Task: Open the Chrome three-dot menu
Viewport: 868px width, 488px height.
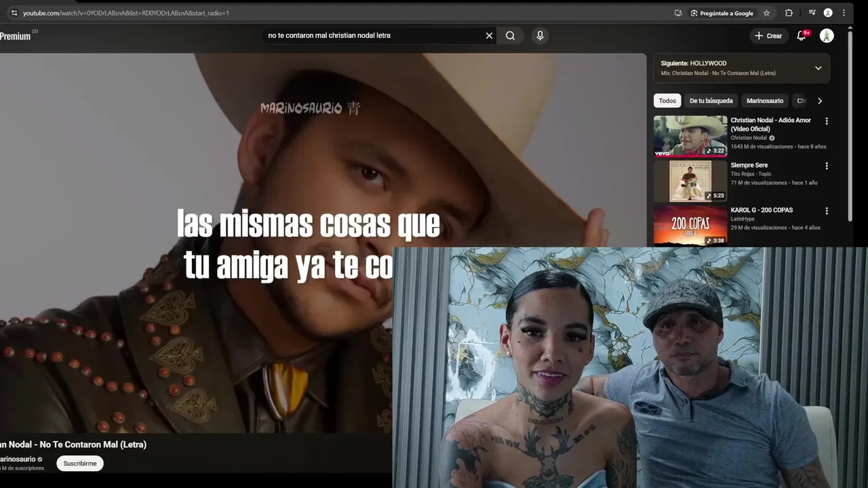Action: point(844,13)
